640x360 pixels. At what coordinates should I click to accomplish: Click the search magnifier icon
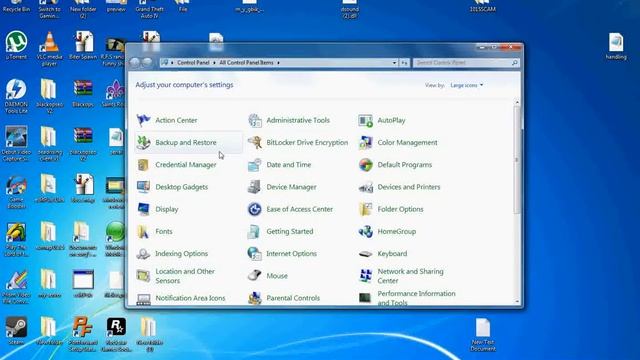coord(515,63)
